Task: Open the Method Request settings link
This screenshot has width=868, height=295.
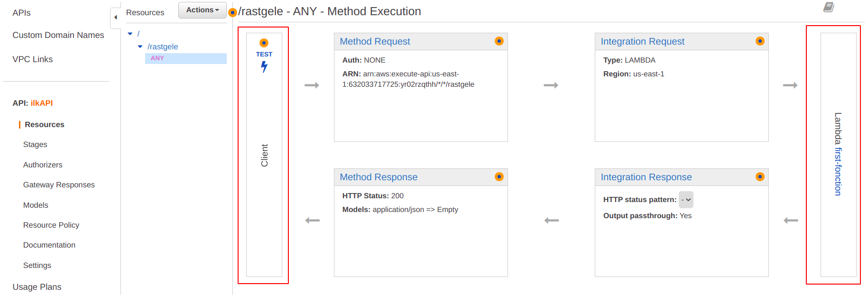Action: (375, 42)
